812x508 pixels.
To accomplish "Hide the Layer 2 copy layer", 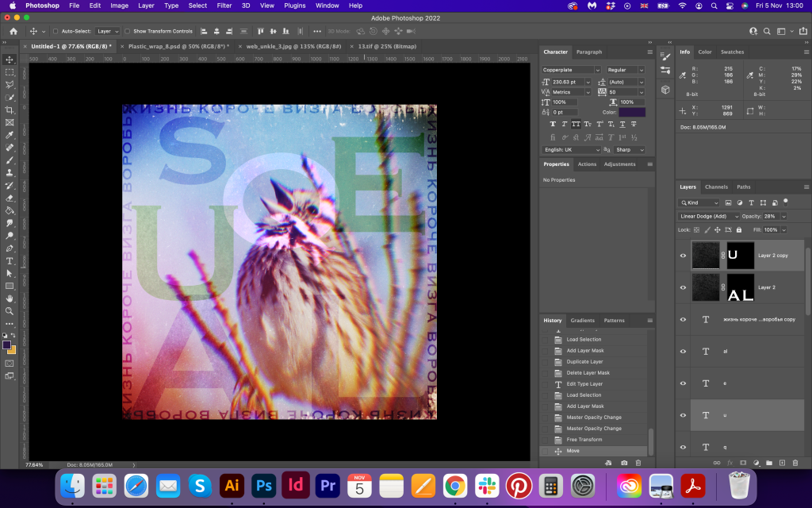I will tap(683, 256).
